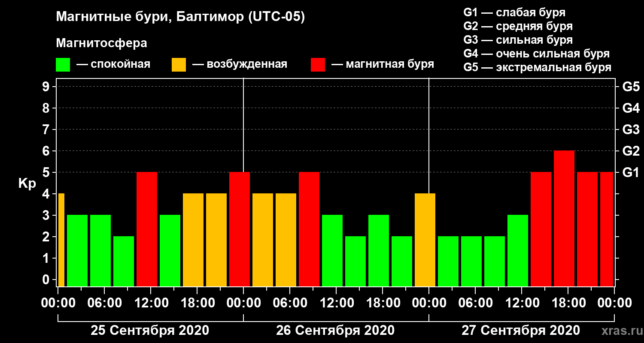644x343 pixels.
Task: Select the yellow bar crossing midnight into 27 September
Action: pos(425,240)
